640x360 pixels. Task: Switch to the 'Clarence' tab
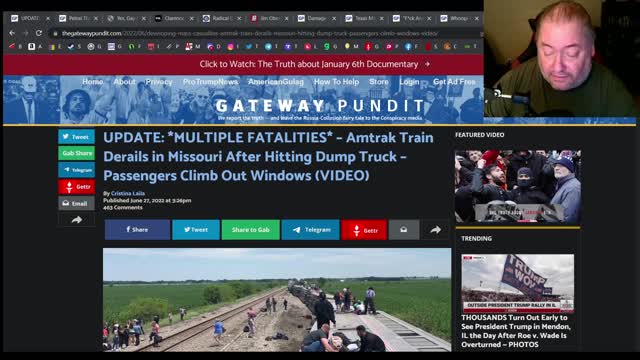coord(174,18)
